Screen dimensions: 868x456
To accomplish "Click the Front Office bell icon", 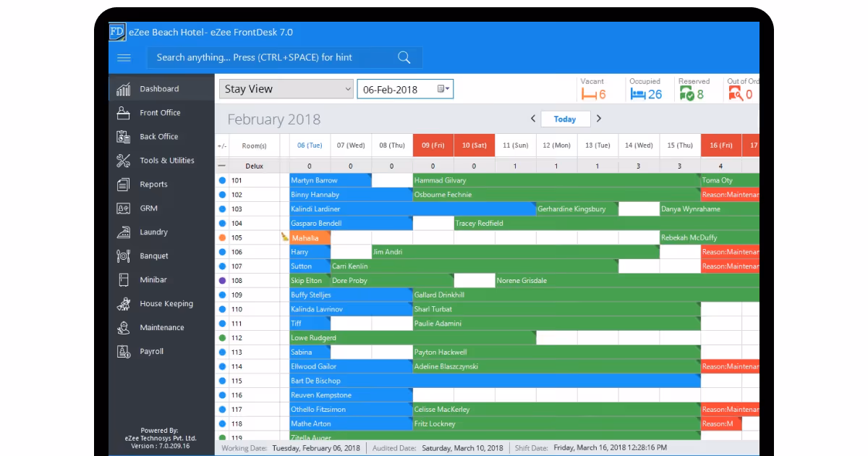I will (x=124, y=112).
